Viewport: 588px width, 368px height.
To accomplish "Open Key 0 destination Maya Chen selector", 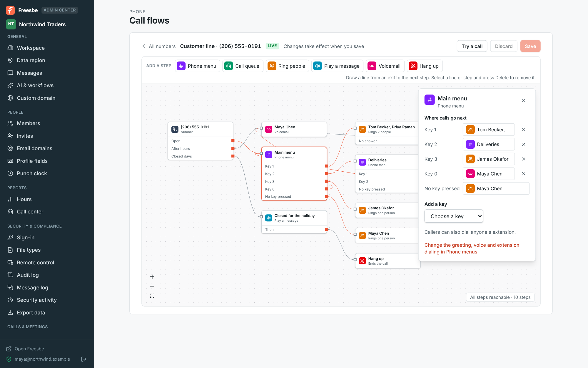I will tap(489, 174).
